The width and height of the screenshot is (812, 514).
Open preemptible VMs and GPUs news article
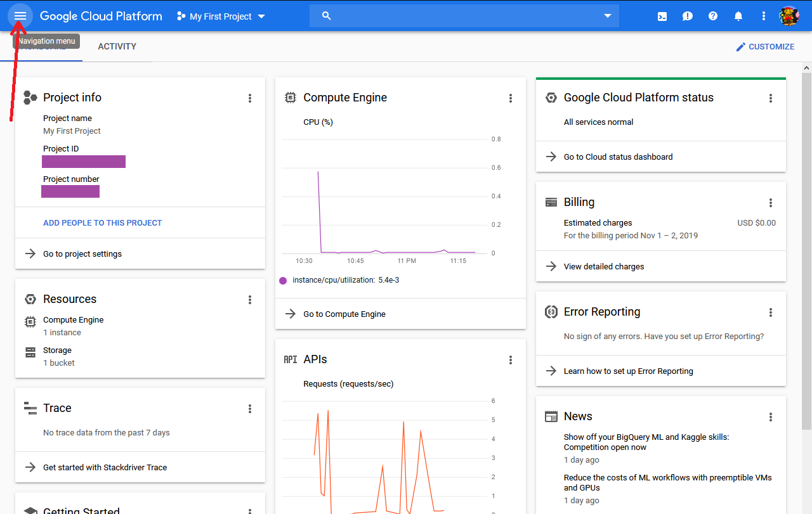click(x=668, y=483)
